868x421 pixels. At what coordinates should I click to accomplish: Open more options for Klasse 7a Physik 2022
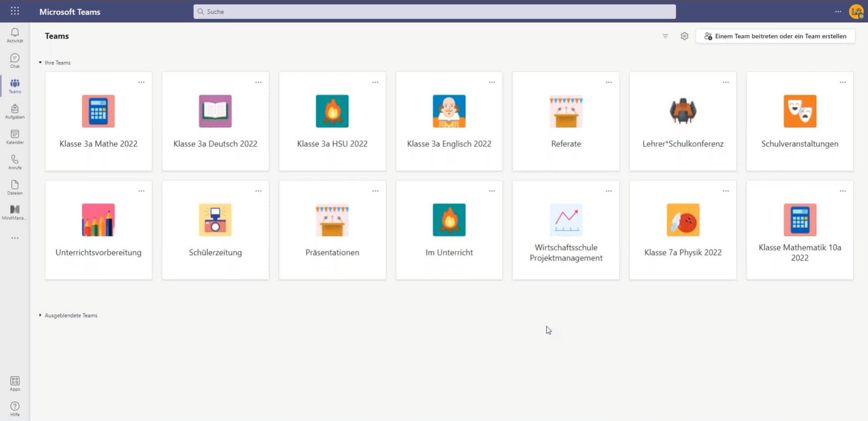coord(726,191)
